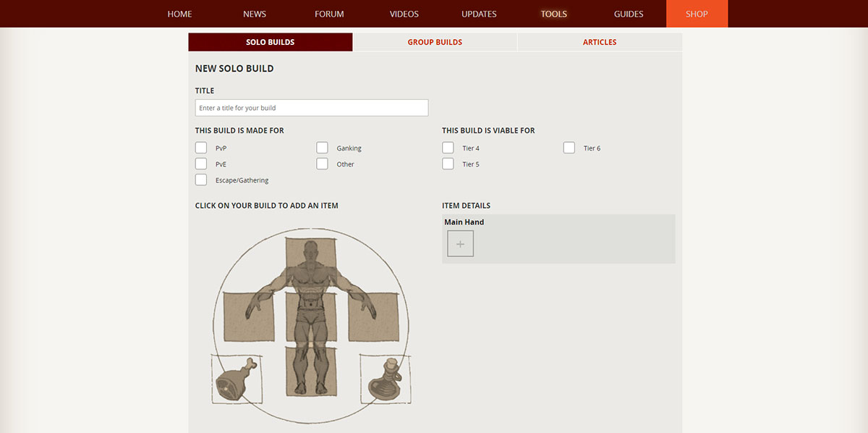Screen dimensions: 868x433
Task: Select the off-hand slot on the right
Action: click(x=373, y=316)
